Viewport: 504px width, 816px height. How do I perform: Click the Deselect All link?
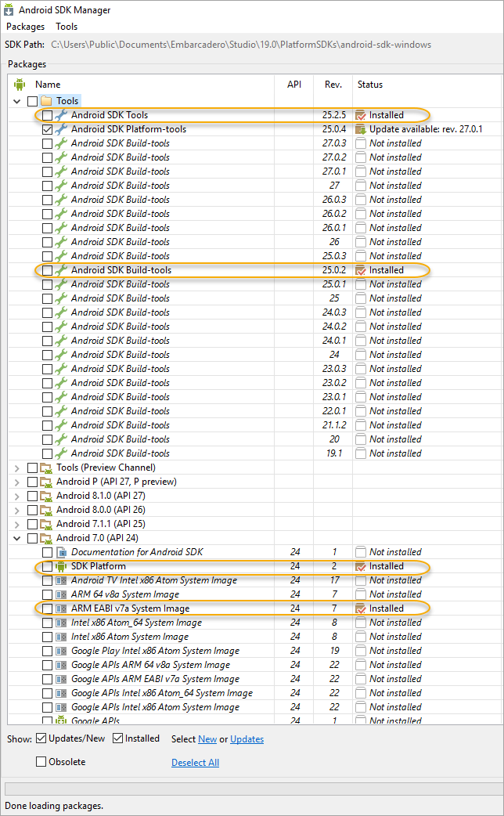[195, 763]
